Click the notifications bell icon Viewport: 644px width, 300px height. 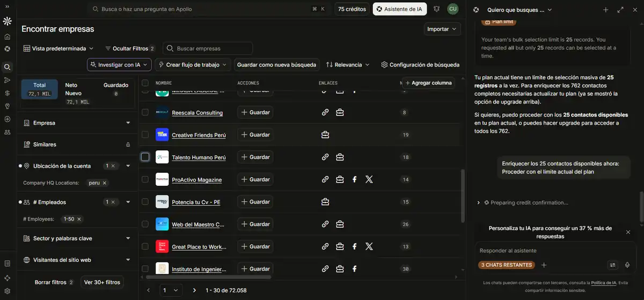pyautogui.click(x=437, y=9)
